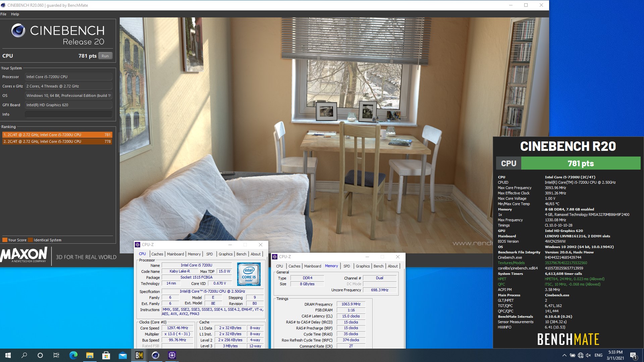Viewport: 644px width, 362px height.
Task: Show hidden system tray icons
Action: [x=564, y=355]
